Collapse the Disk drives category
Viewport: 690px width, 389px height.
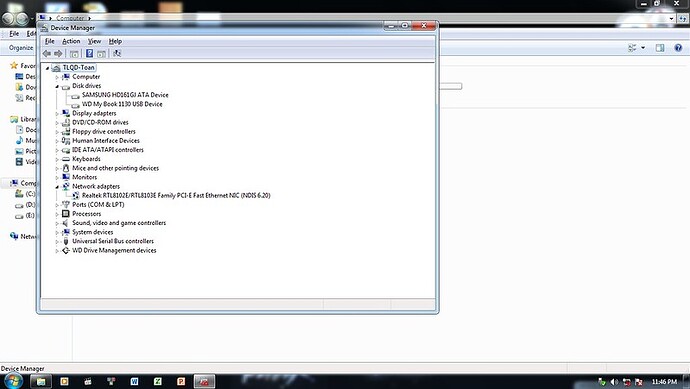(x=57, y=86)
